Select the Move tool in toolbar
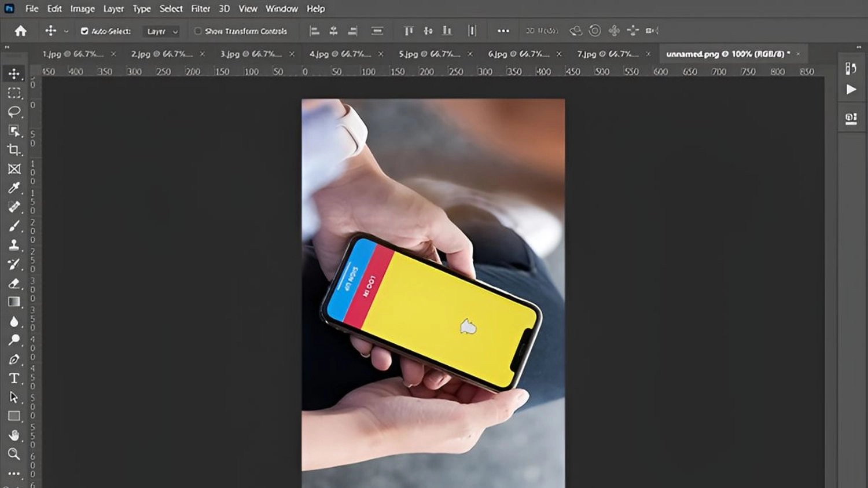This screenshot has height=488, width=868. (x=14, y=74)
